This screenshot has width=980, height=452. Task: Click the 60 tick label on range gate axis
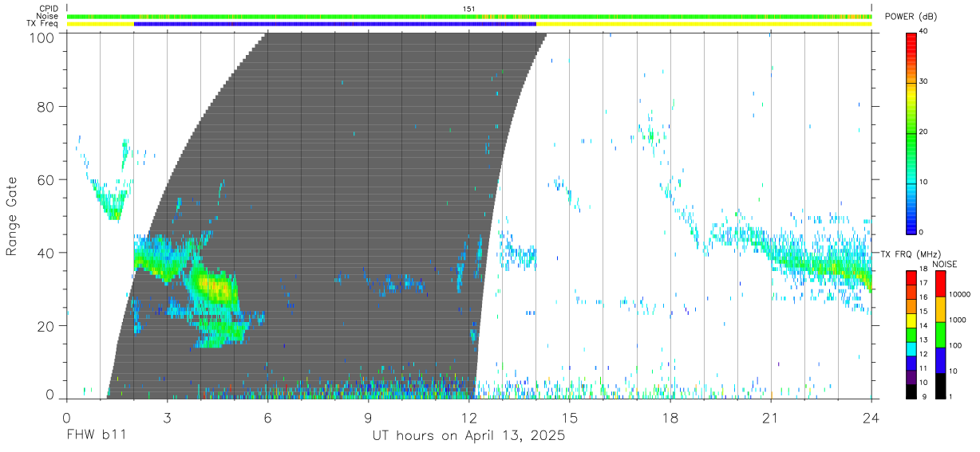point(47,181)
